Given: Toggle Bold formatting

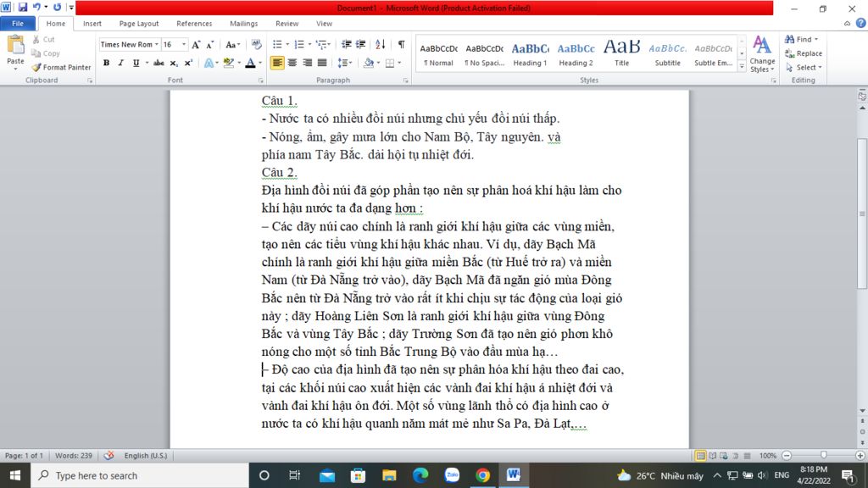Looking at the screenshot, I should (106, 63).
